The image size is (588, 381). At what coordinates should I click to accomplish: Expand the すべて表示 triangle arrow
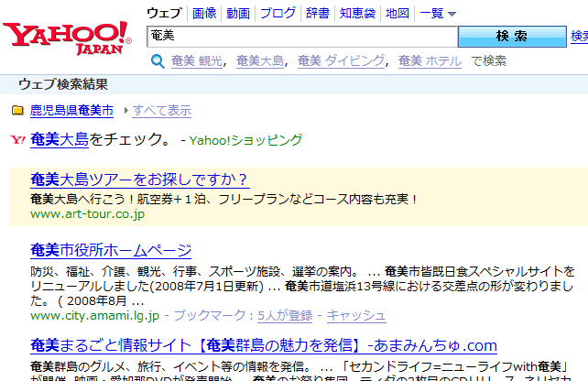[126, 111]
